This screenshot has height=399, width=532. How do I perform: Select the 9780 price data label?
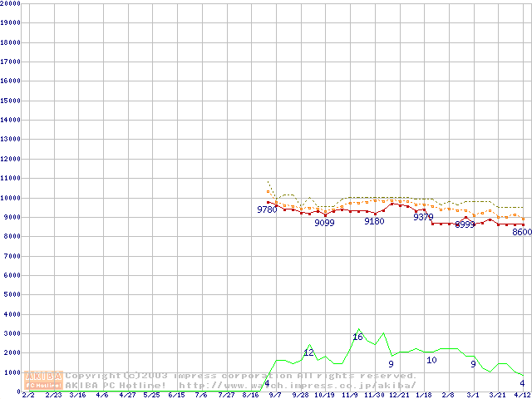267,210
